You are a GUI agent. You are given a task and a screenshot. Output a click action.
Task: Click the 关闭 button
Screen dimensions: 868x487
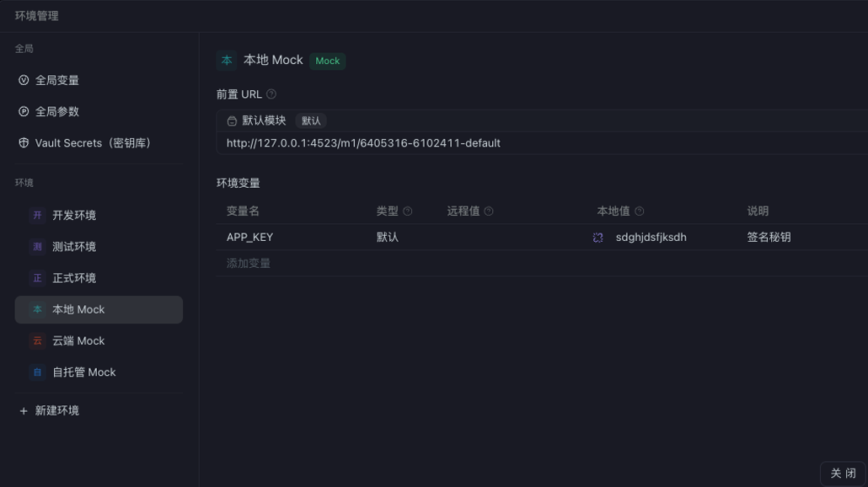[x=843, y=474]
